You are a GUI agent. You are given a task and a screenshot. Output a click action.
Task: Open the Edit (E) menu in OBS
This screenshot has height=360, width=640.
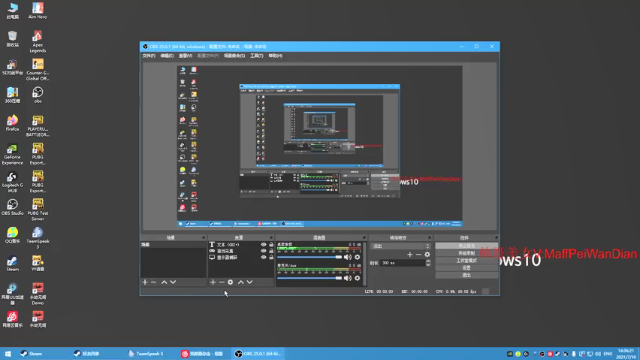click(x=167, y=56)
